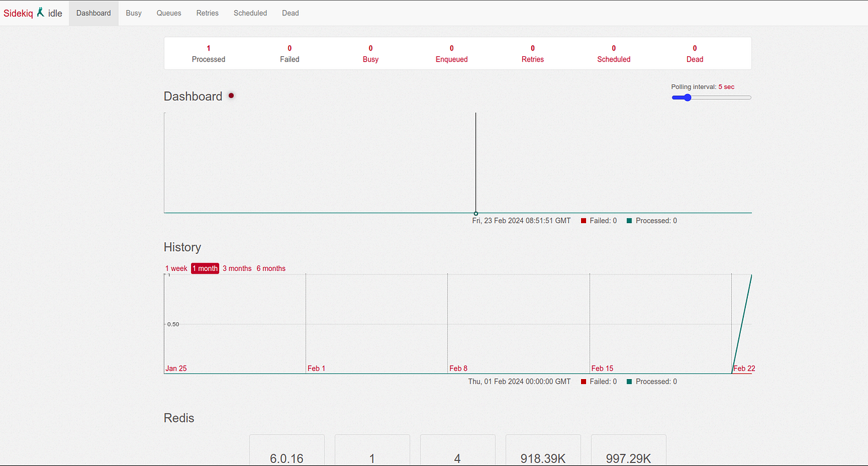Click the chart cursor point on realtime graph
Viewport: 868px width, 466px height.
point(476,213)
